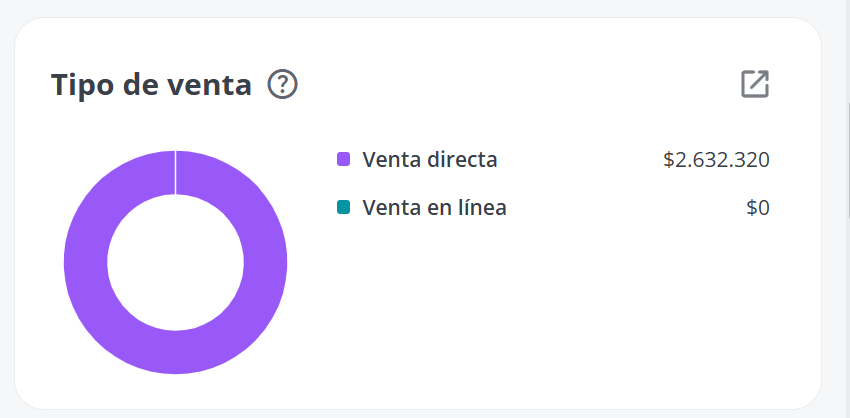This screenshot has height=418, width=850.
Task: Click the teal Venta en línea legend marker
Action: [343, 207]
